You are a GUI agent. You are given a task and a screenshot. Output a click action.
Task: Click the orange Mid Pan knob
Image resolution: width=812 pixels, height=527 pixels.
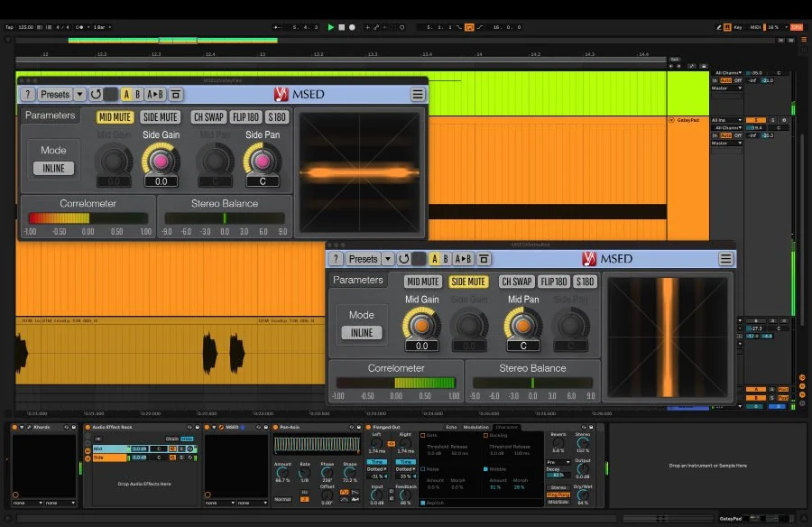click(x=523, y=326)
